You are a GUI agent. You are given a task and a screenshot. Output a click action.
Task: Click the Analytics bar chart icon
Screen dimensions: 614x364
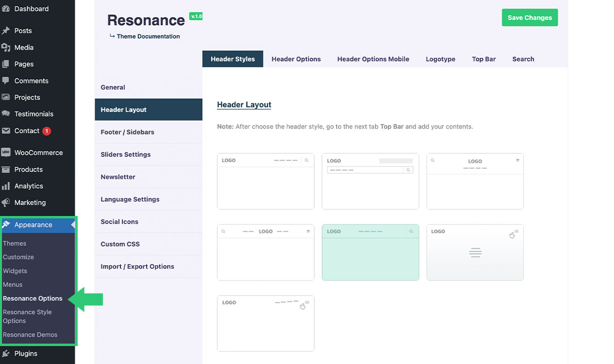[x=6, y=186]
